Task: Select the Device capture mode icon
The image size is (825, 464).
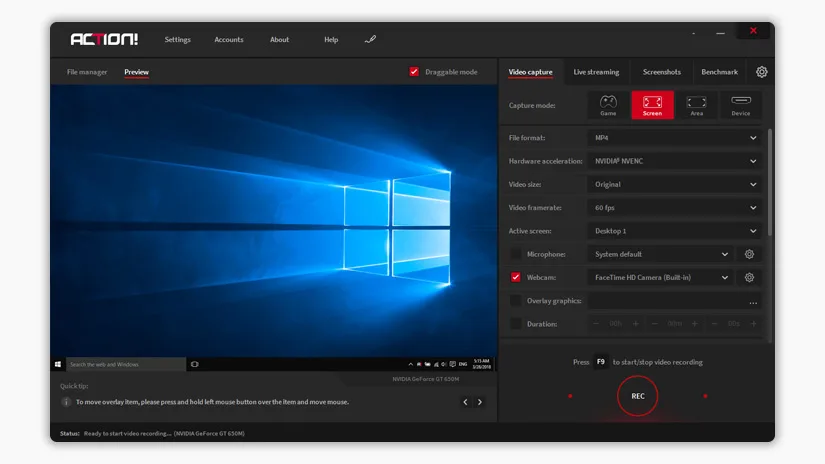Action: click(x=740, y=105)
